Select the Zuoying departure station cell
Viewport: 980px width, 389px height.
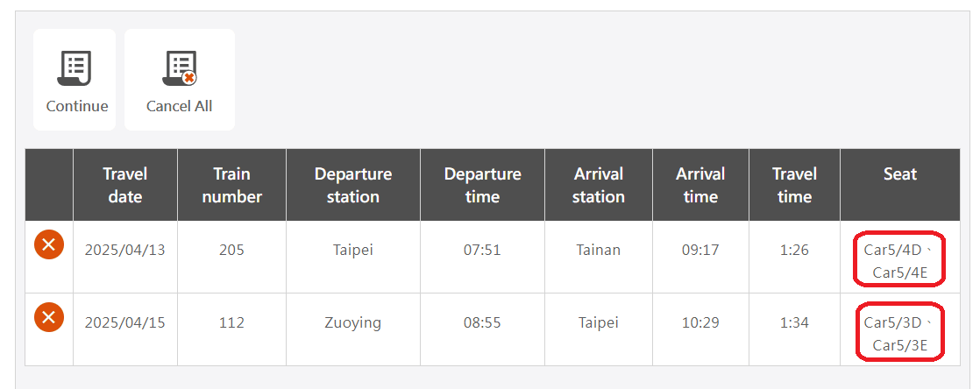[352, 322]
